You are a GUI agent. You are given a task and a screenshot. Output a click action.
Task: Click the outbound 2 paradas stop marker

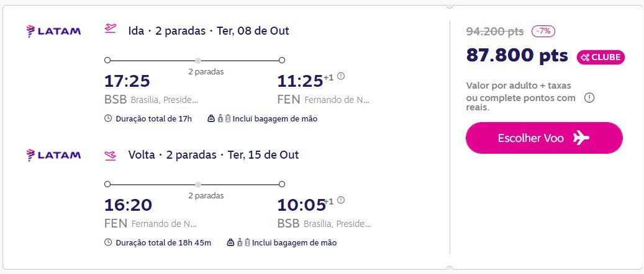(198, 60)
